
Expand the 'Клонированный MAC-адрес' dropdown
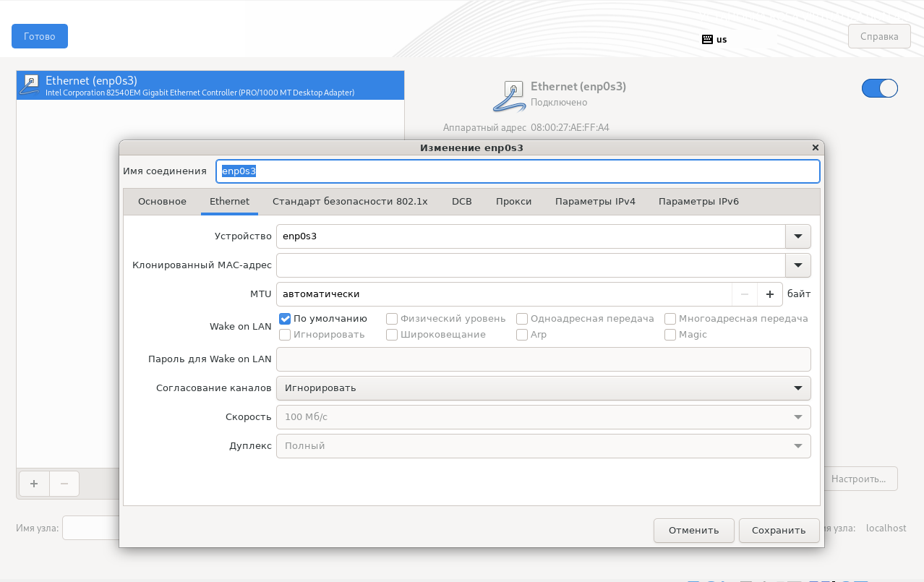coord(797,265)
